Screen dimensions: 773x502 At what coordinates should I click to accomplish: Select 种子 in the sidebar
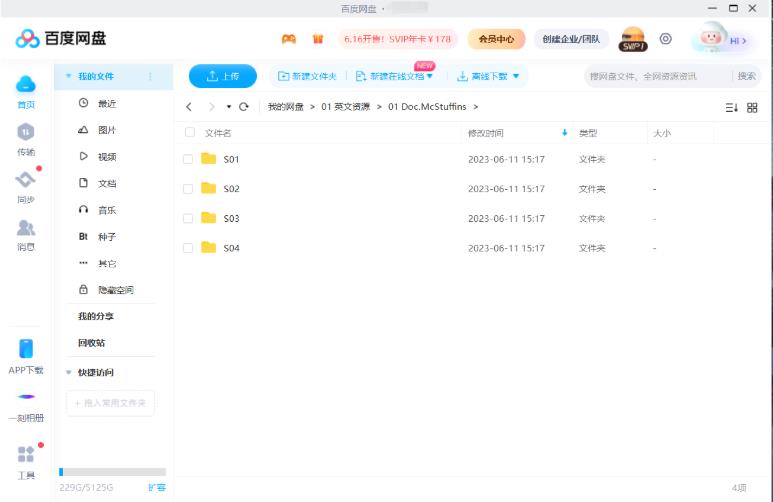point(107,237)
